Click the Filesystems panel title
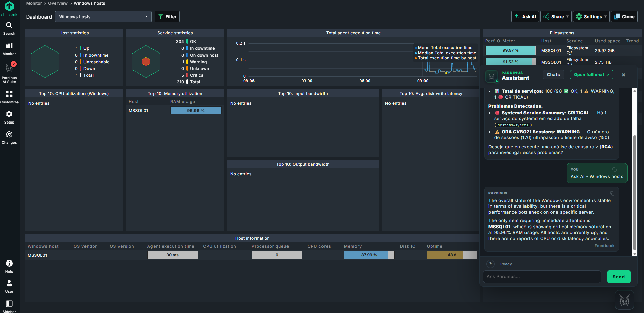 562,33
